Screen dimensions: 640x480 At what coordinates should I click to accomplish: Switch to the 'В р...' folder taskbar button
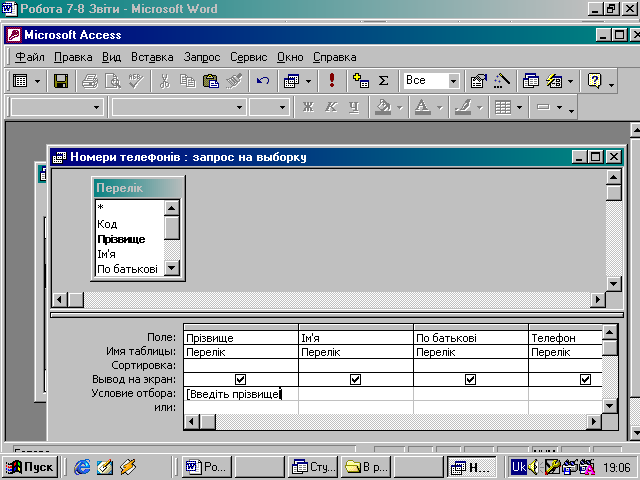tap(366, 467)
